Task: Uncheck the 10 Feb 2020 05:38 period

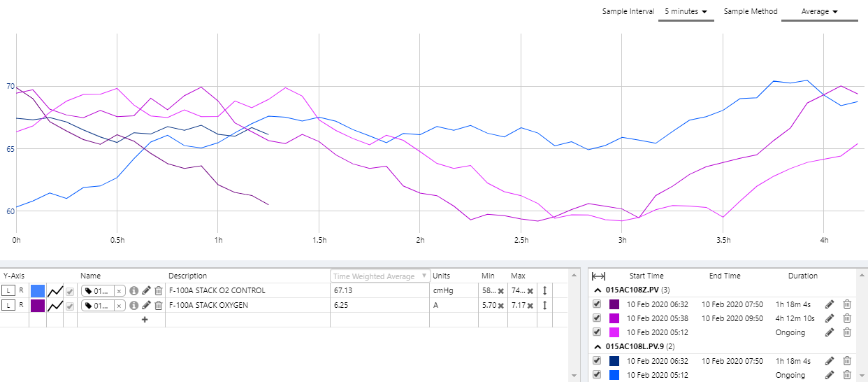Action: [x=597, y=318]
